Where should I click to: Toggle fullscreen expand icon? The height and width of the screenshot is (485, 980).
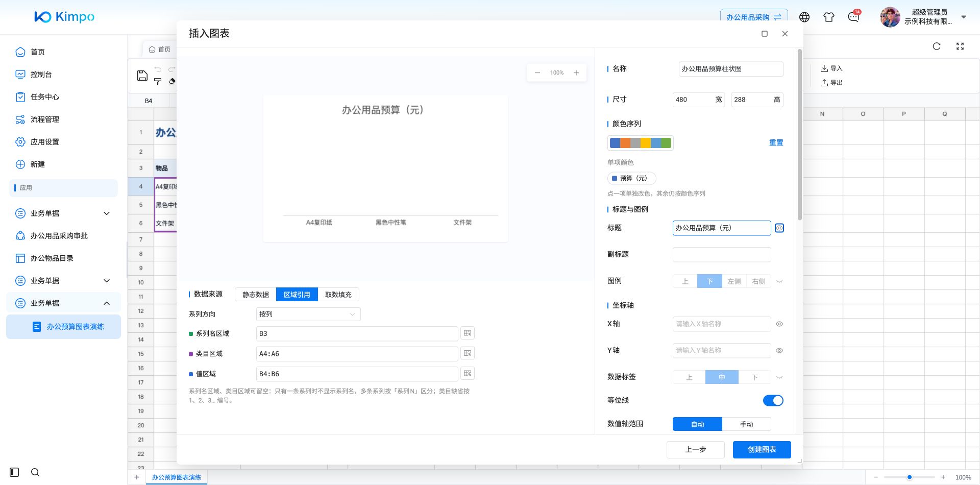click(960, 46)
